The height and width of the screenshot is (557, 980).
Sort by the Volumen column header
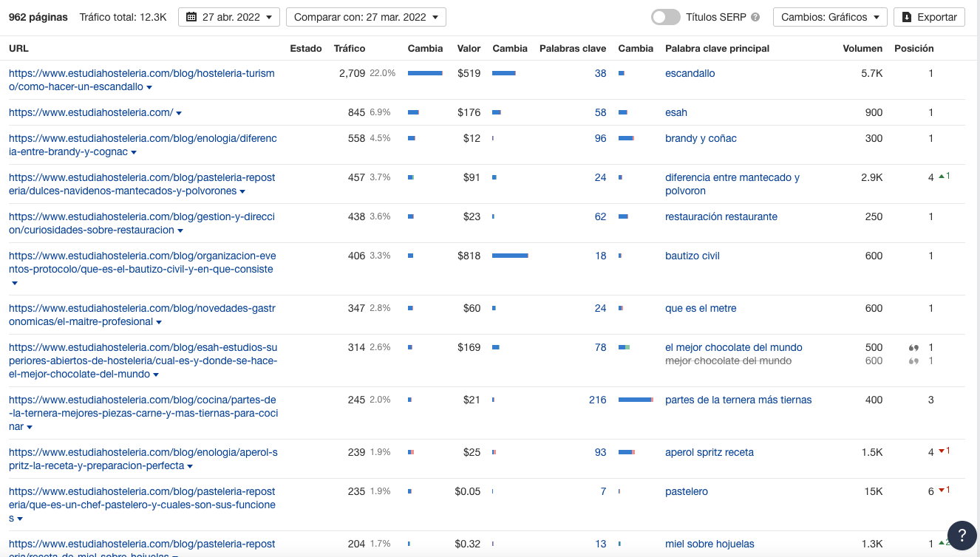click(x=862, y=49)
